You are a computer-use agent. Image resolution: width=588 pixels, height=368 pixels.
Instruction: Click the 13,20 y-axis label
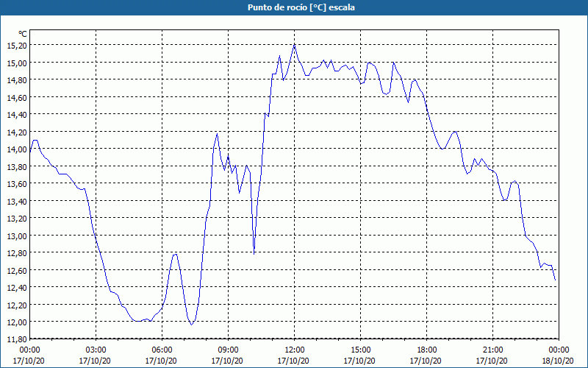[x=17, y=218]
